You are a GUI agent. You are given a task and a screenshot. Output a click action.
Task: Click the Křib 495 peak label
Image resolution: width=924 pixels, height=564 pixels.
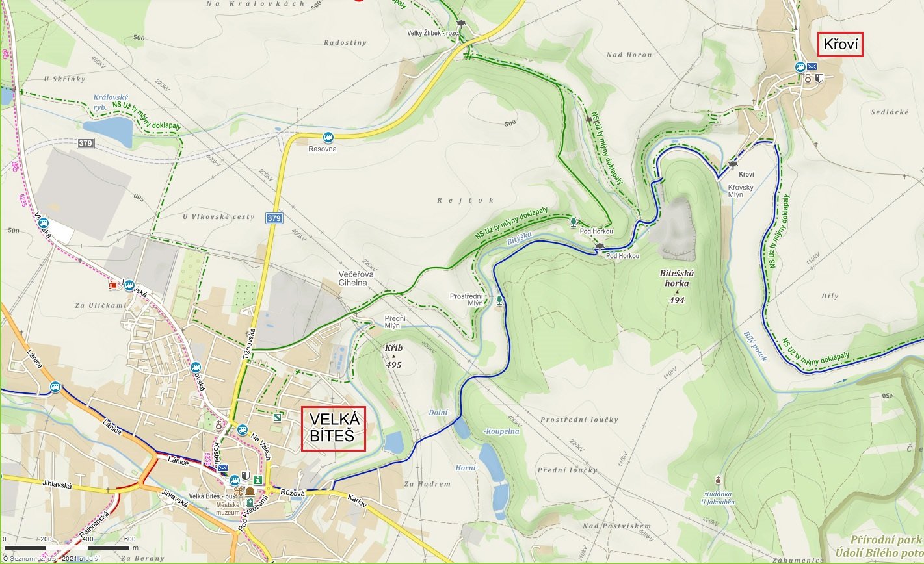(393, 357)
